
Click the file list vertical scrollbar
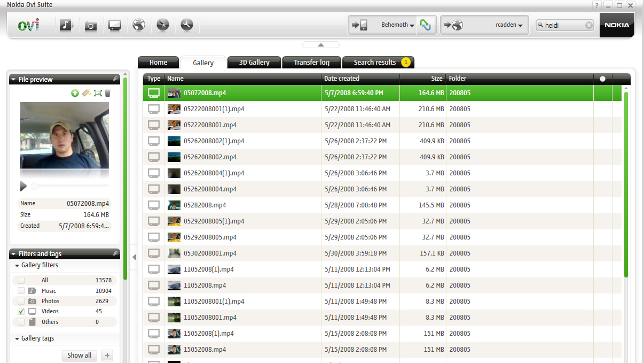tap(626, 184)
